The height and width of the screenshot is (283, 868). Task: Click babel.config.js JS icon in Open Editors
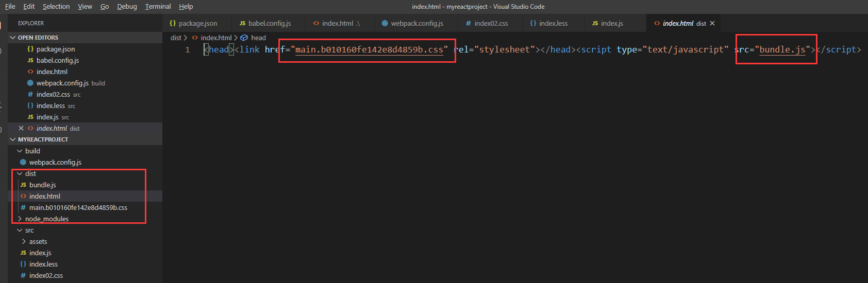tap(30, 60)
